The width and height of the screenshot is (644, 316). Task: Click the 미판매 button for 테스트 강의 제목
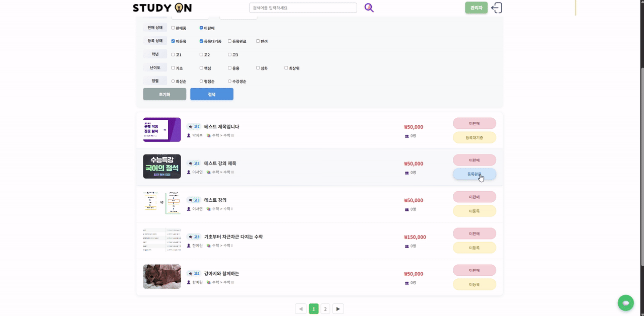(474, 160)
